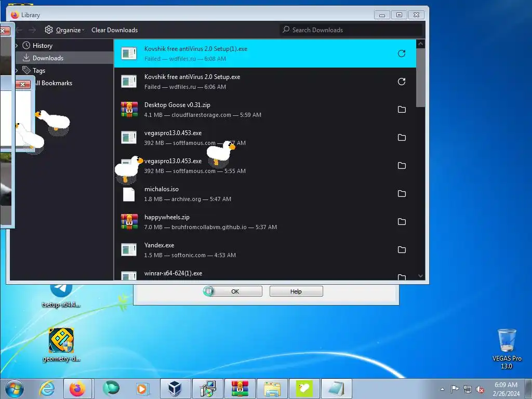
Task: Select winrar-x64-624(1).exe download entry
Action: [264, 274]
